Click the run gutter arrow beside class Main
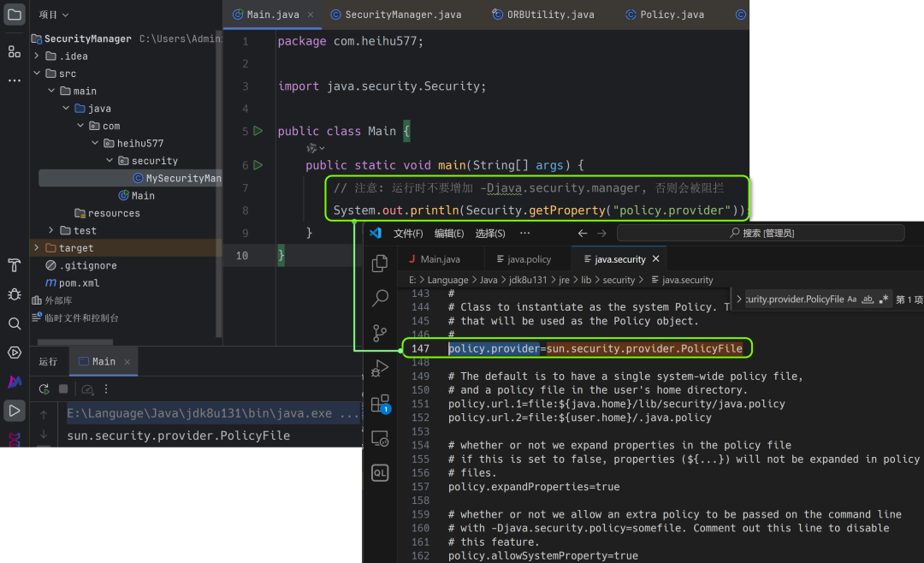 click(x=258, y=131)
